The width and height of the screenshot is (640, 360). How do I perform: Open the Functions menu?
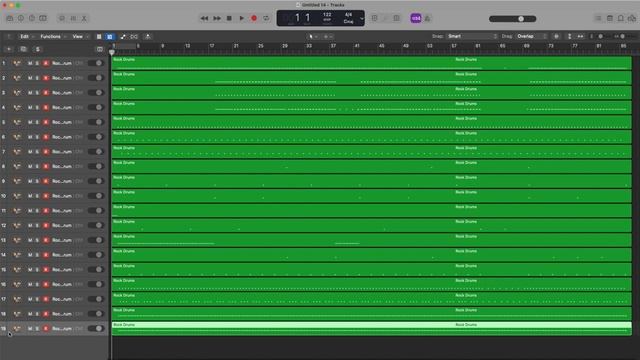(x=53, y=37)
